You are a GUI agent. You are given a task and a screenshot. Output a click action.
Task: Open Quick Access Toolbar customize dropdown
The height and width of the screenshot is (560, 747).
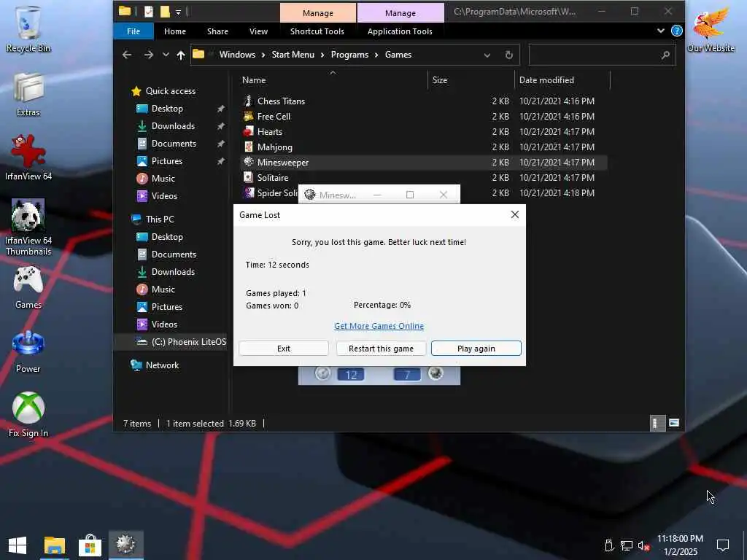(x=178, y=12)
